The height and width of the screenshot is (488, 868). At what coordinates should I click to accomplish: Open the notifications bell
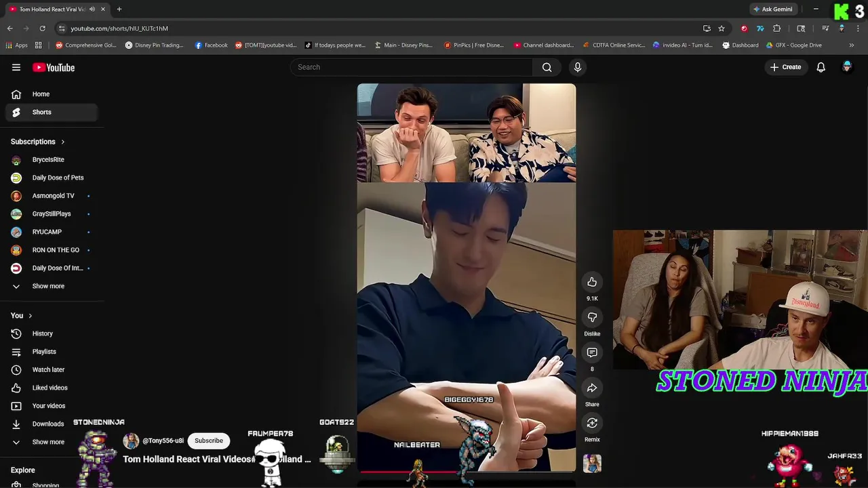click(x=821, y=67)
